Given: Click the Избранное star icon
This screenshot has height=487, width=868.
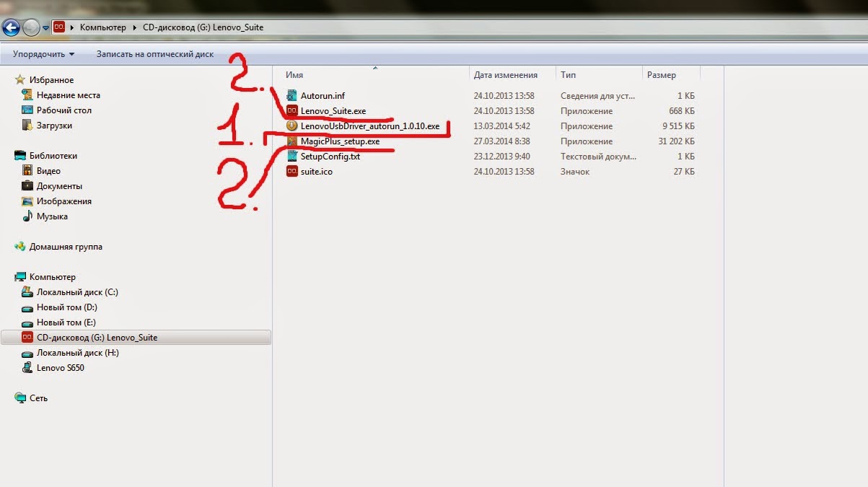Looking at the screenshot, I should point(20,80).
